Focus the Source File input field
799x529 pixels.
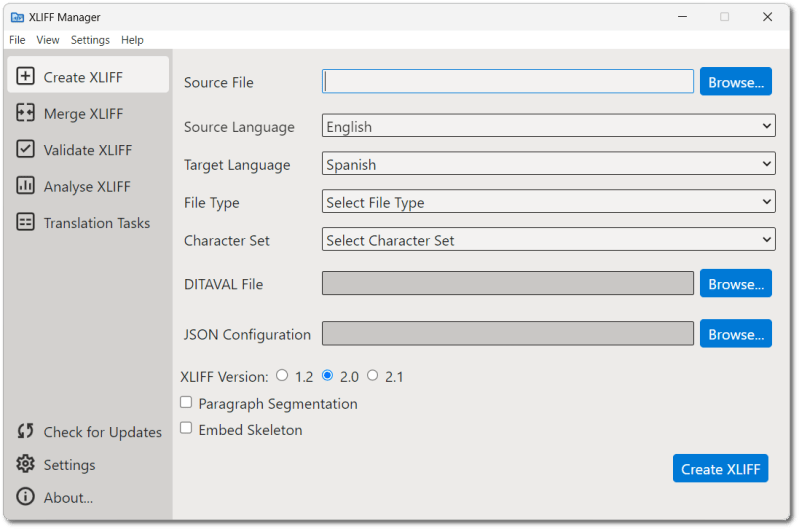click(507, 82)
